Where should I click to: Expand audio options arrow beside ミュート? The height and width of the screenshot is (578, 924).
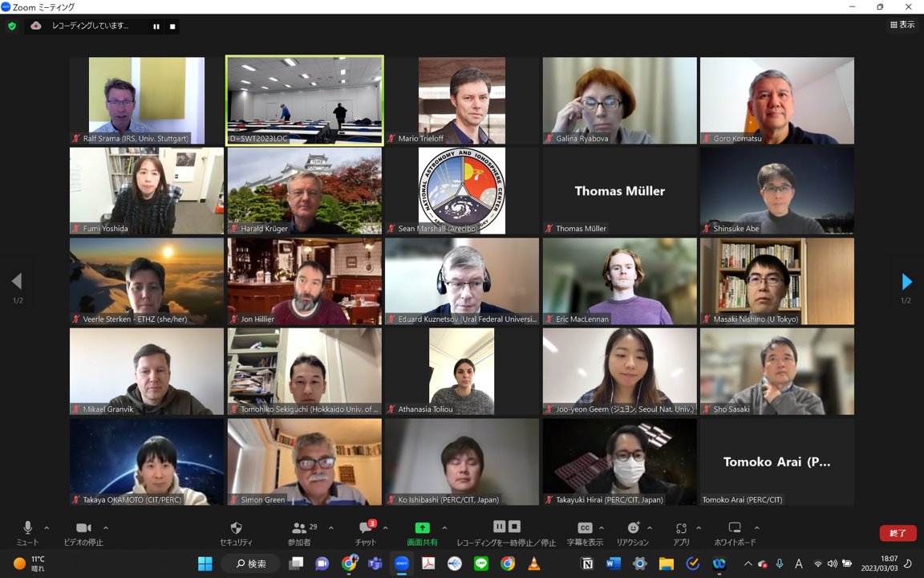47,528
